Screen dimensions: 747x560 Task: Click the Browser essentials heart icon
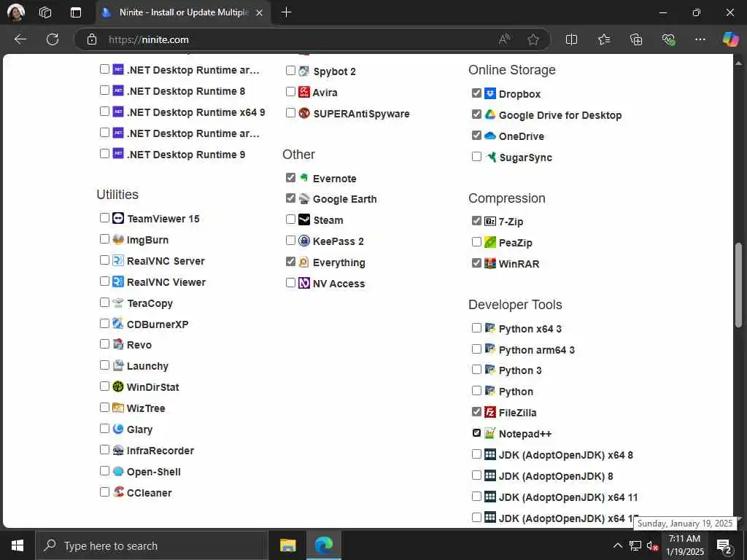(668, 39)
